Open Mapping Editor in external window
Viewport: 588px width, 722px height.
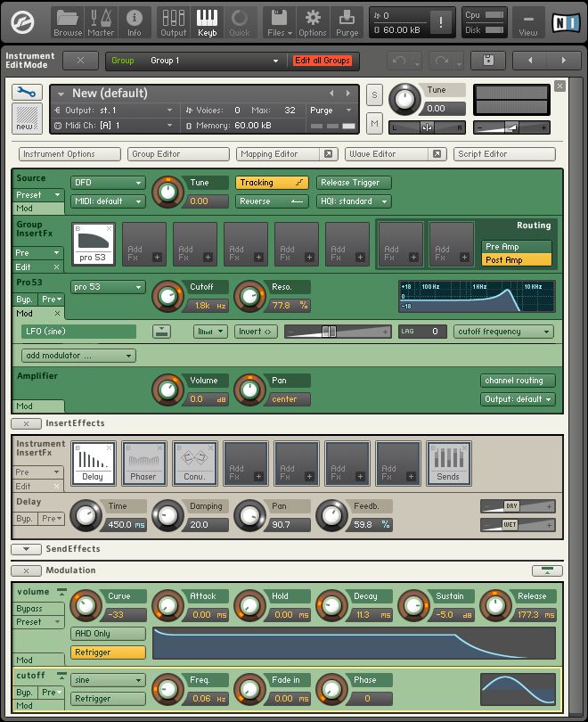coord(328,154)
